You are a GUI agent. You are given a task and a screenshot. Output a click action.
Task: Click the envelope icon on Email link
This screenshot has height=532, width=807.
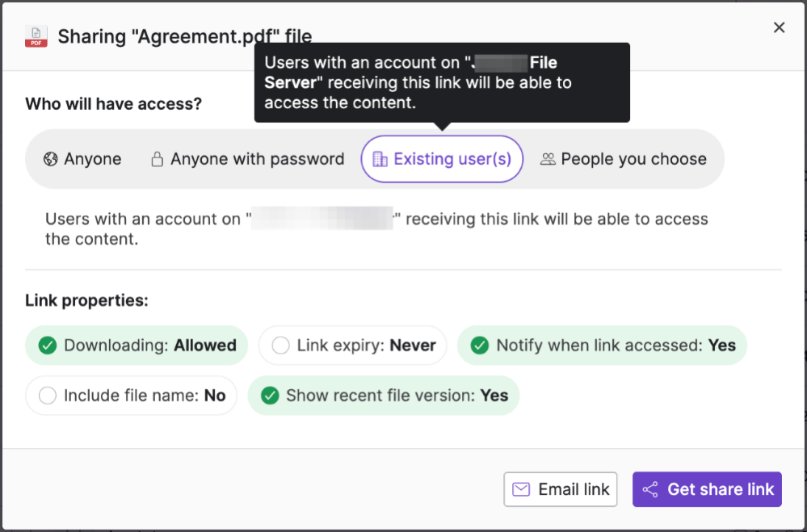[x=521, y=489]
